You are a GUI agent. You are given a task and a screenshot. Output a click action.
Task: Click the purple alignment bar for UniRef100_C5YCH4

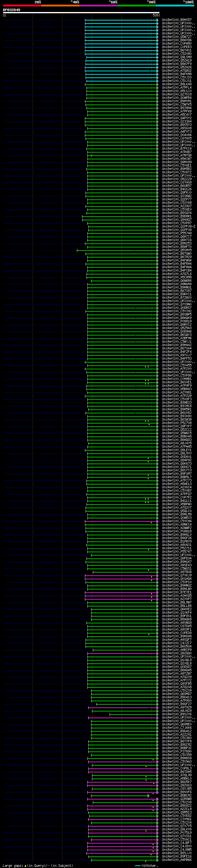(122, 521)
